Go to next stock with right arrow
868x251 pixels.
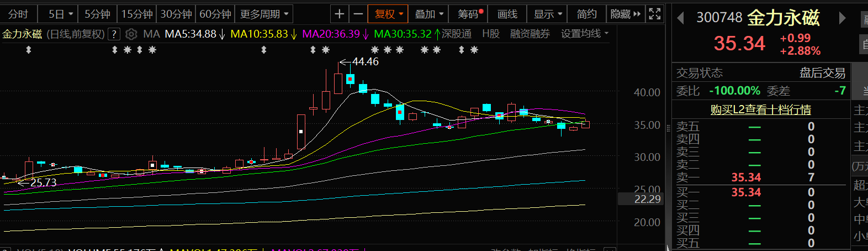842,18
